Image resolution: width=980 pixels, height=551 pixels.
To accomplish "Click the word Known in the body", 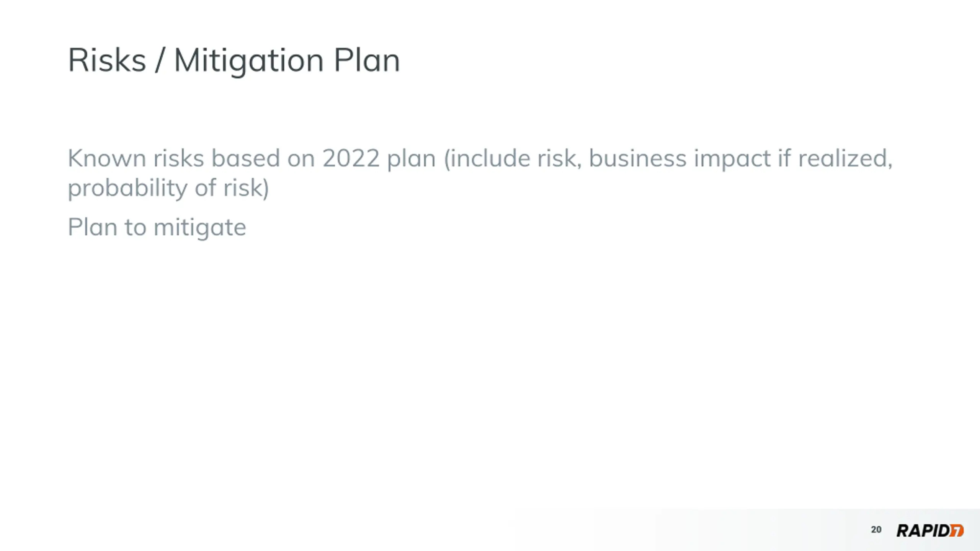I will pyautogui.click(x=107, y=158).
